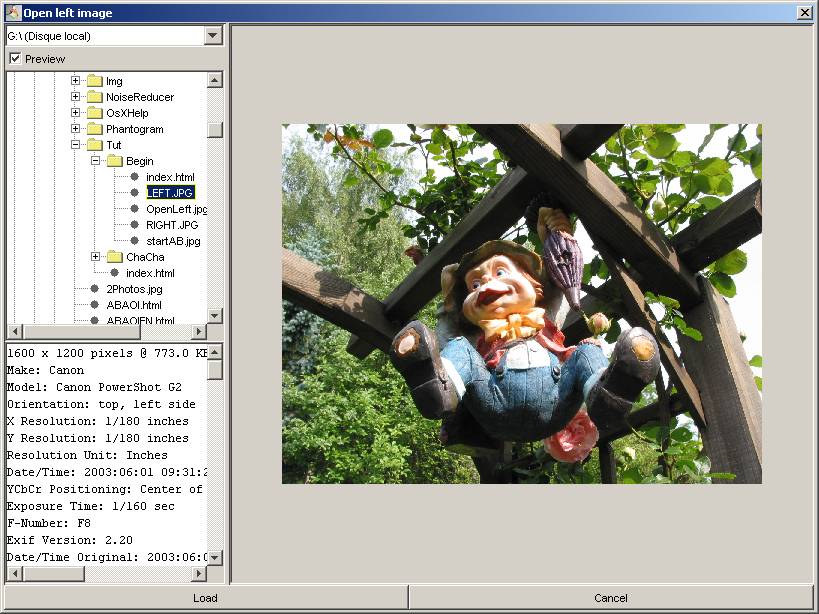819x614 pixels.
Task: Click EXIF panel horizontal scroll right arrow
Action: tap(198, 573)
